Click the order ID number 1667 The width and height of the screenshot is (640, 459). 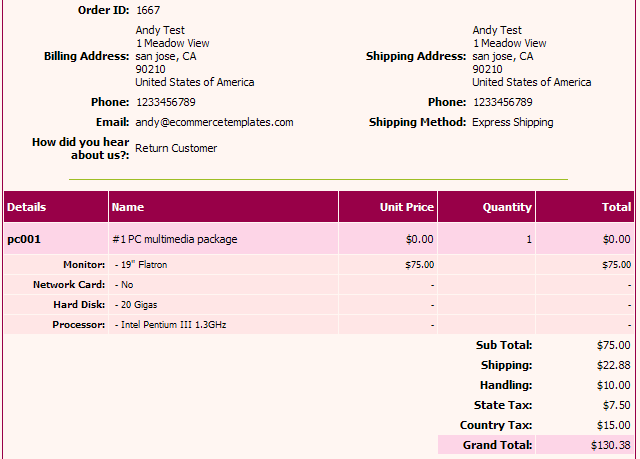(148, 10)
